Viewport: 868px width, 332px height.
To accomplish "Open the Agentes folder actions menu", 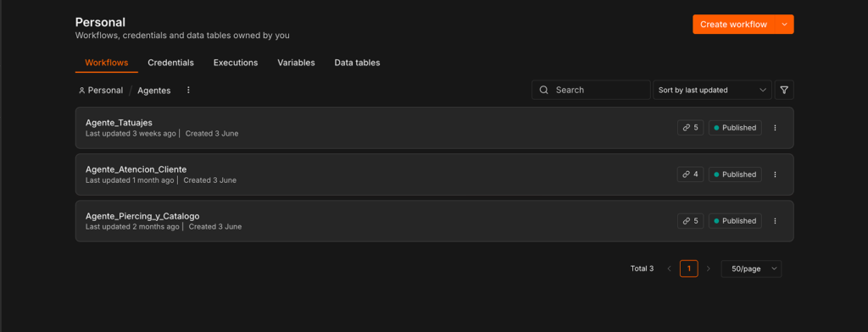I will point(188,90).
